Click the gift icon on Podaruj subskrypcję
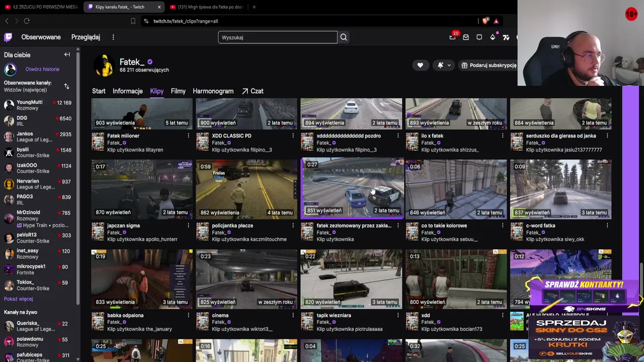The image size is (644, 362). (x=464, y=65)
